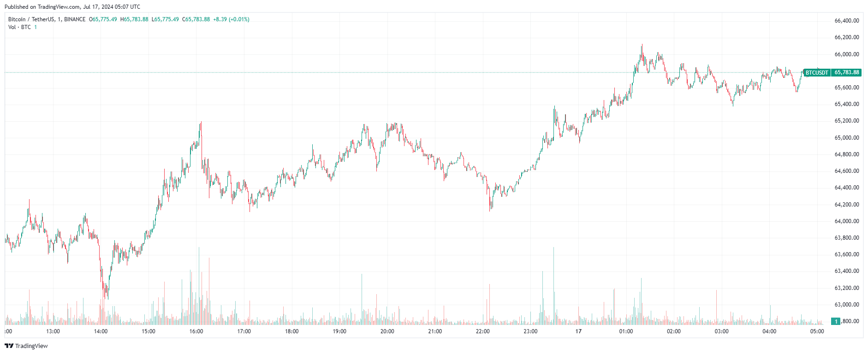Click the 02:00 time axis label
This screenshot has width=868, height=354.
(674, 331)
